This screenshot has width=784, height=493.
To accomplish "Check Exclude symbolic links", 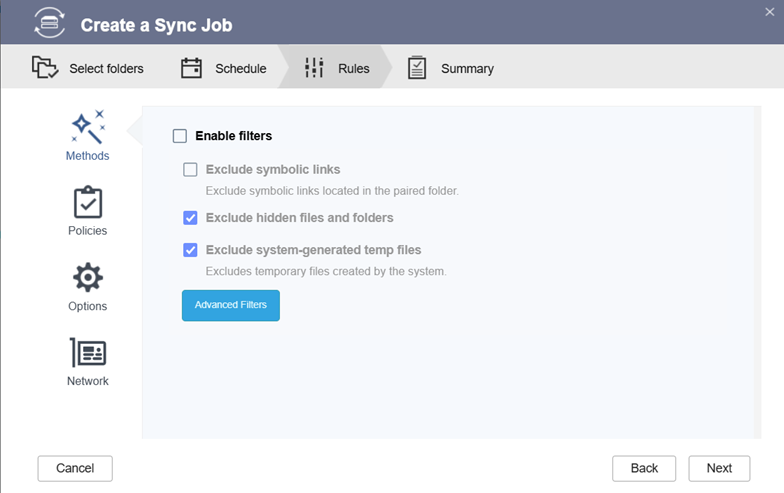I will [x=190, y=170].
